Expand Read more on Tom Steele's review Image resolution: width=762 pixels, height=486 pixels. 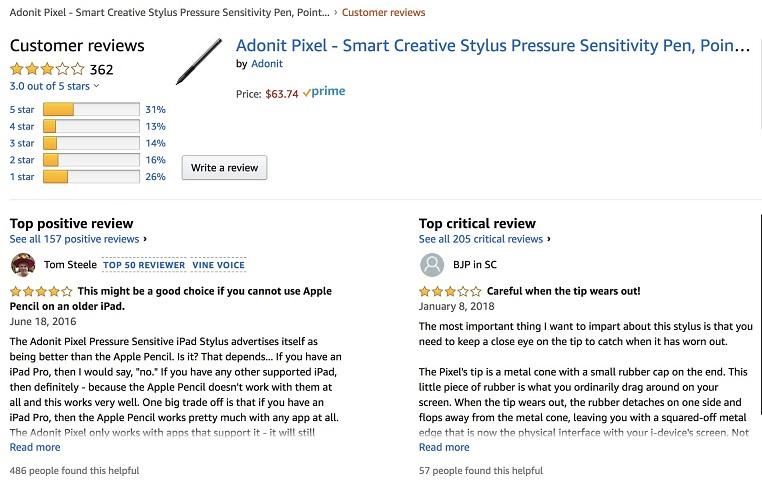pyautogui.click(x=35, y=447)
